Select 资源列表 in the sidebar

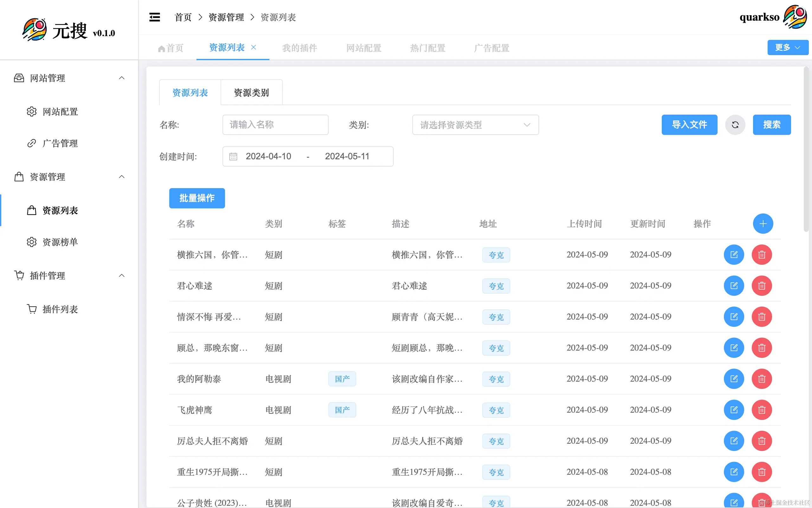pyautogui.click(x=69, y=210)
